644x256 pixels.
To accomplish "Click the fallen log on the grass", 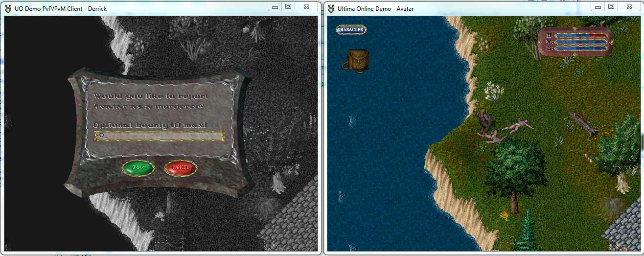I will tap(582, 124).
